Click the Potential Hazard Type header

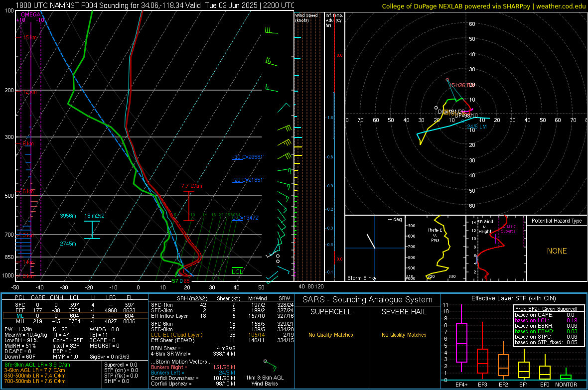coord(557,221)
